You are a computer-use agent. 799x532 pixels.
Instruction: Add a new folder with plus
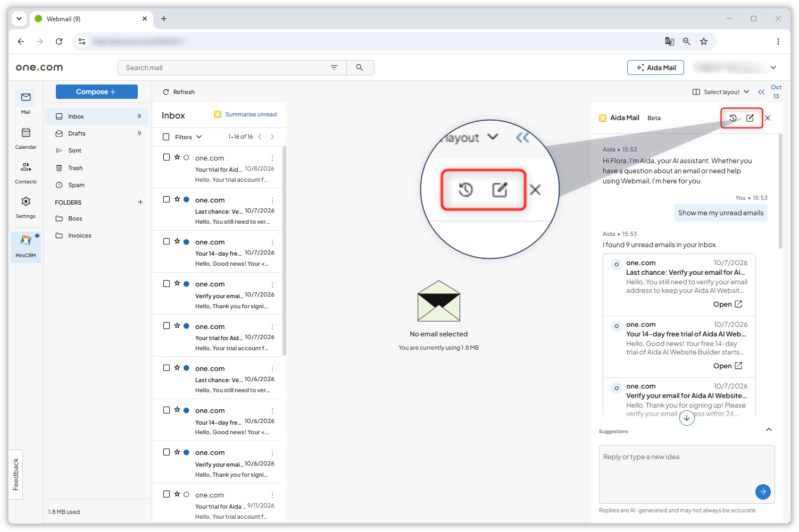140,202
